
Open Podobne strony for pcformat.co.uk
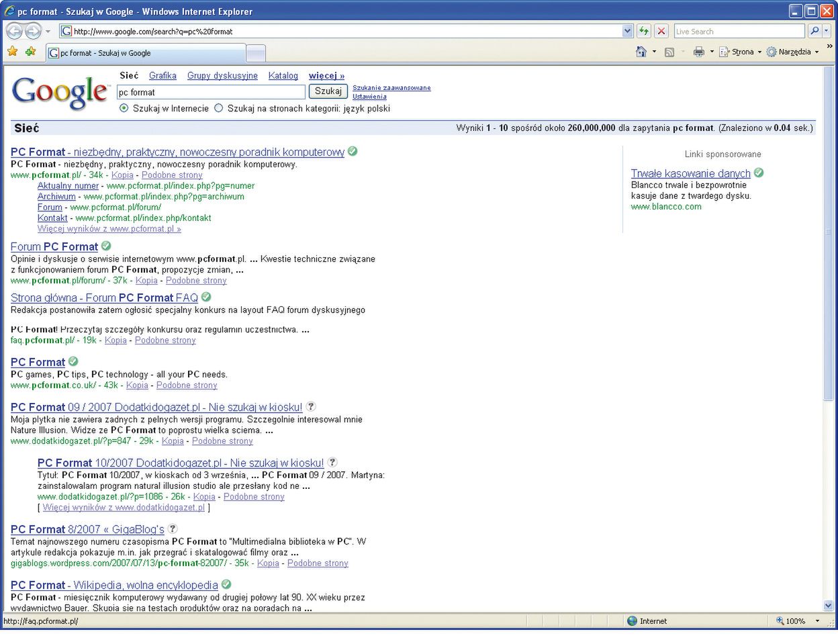coord(187,385)
